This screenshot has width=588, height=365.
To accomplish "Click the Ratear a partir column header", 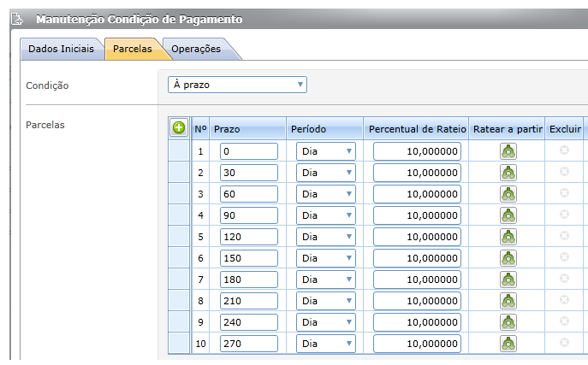I will (x=507, y=129).
